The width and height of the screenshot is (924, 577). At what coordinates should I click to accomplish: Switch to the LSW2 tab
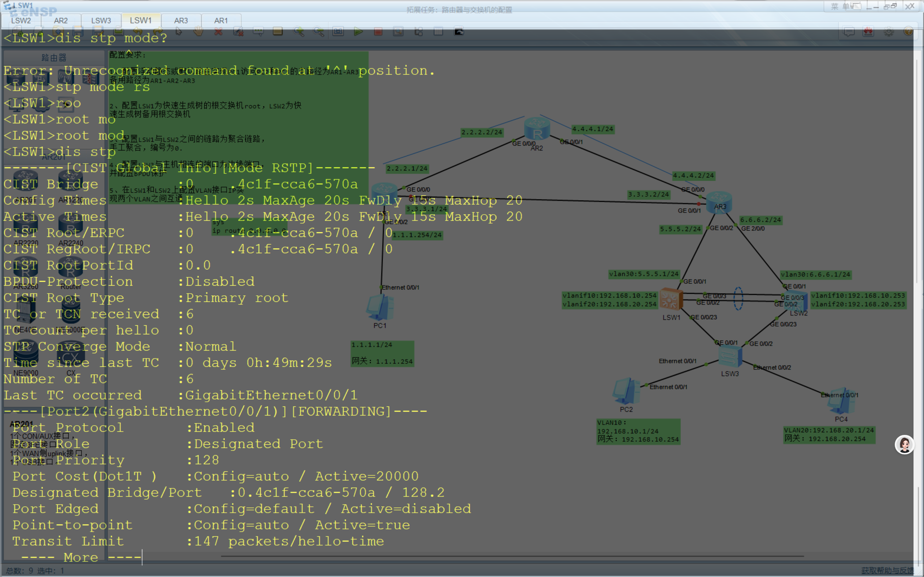pos(21,21)
